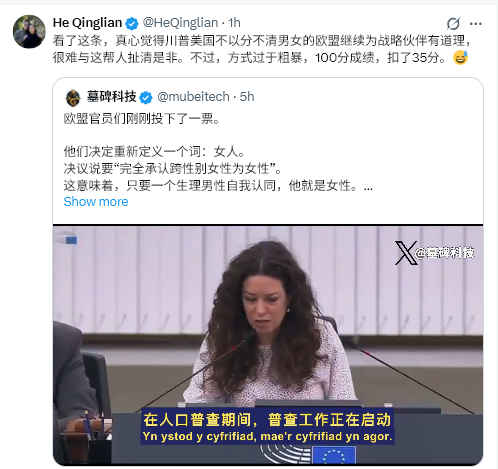Expand quoted tweet with Show more
Image resolution: width=498 pixels, height=469 pixels.
pyautogui.click(x=96, y=202)
